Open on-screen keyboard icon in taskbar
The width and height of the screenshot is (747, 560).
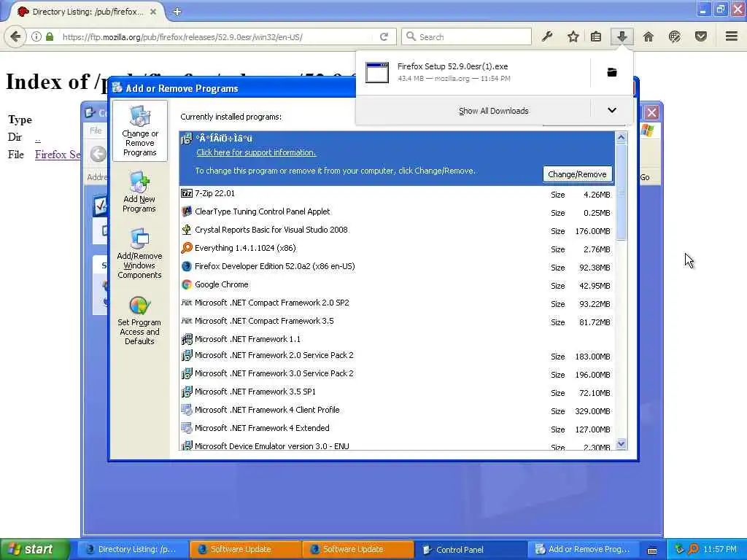tap(652, 550)
